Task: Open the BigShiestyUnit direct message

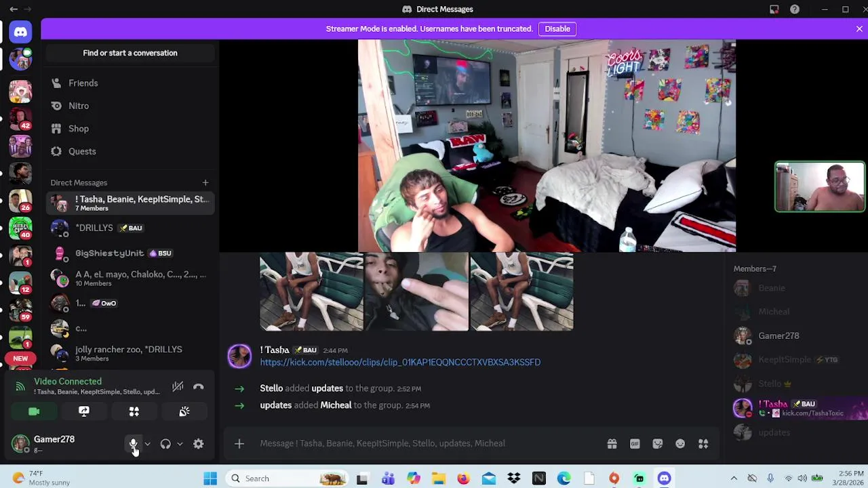Action: click(x=130, y=253)
